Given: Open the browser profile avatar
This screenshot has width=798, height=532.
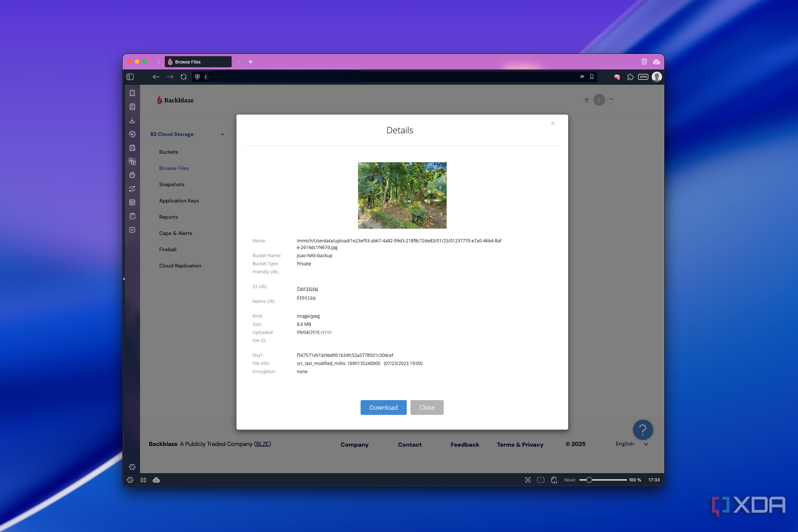Looking at the screenshot, I should 657,77.
